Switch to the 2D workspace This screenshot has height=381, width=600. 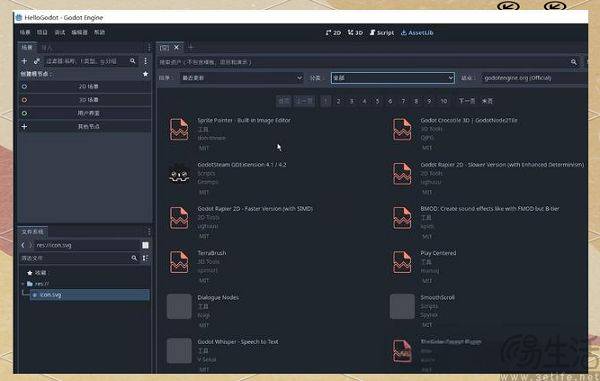tap(333, 33)
